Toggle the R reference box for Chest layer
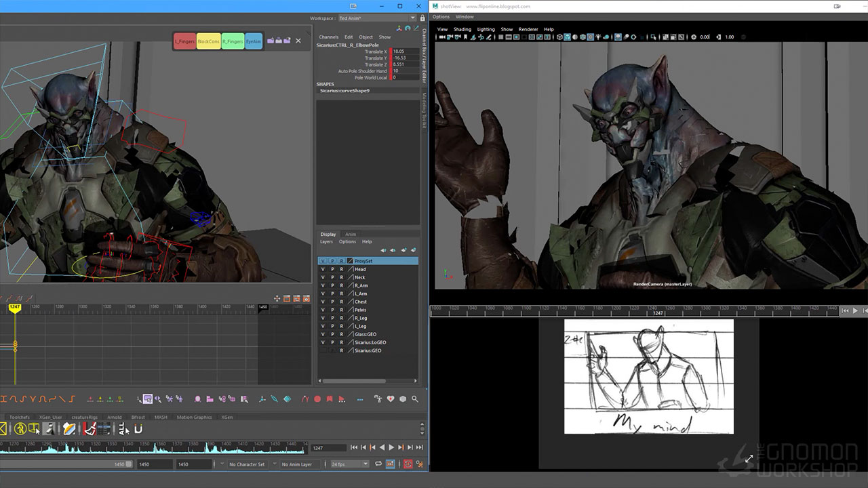The width and height of the screenshot is (868, 488). (x=341, y=302)
